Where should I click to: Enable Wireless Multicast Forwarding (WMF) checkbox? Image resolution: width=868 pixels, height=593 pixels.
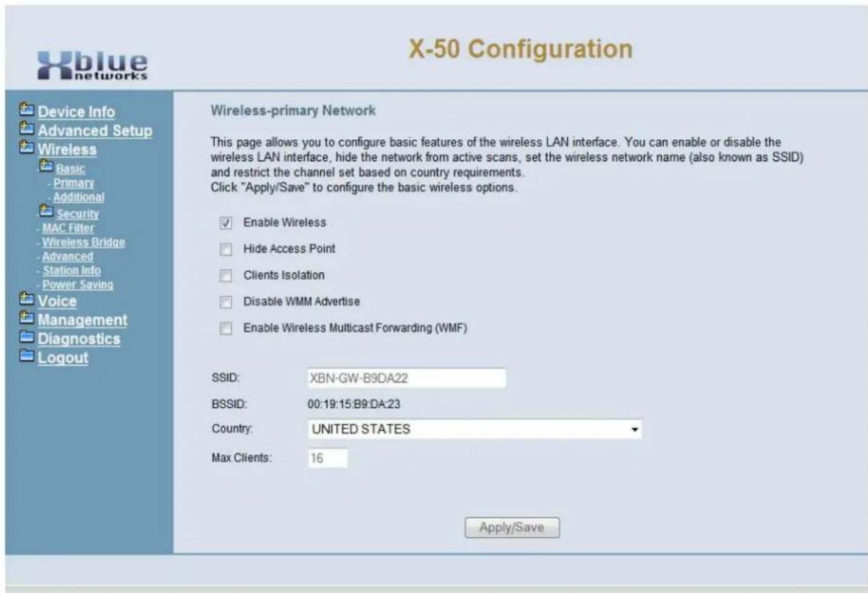click(226, 328)
